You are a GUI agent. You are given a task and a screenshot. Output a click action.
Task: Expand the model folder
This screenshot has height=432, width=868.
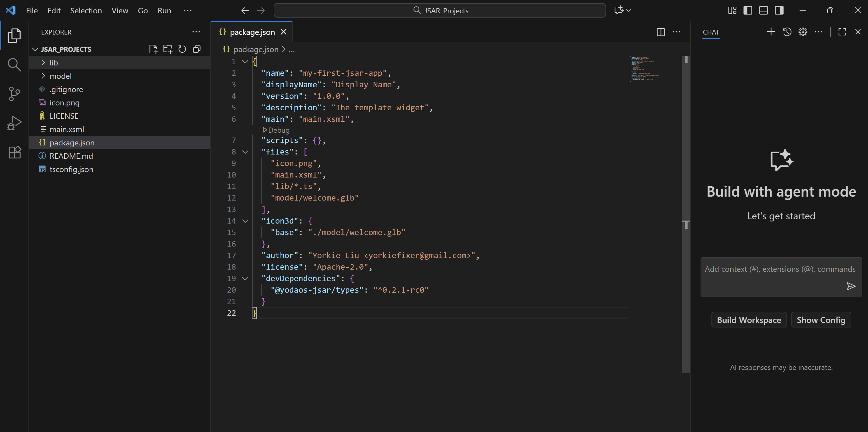point(60,76)
